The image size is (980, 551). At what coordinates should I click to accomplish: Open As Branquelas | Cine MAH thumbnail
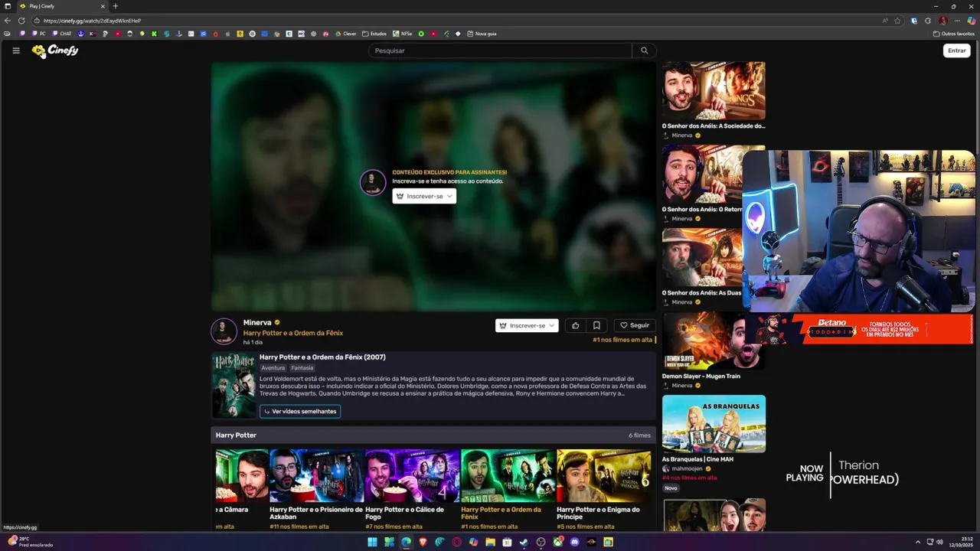tap(714, 423)
